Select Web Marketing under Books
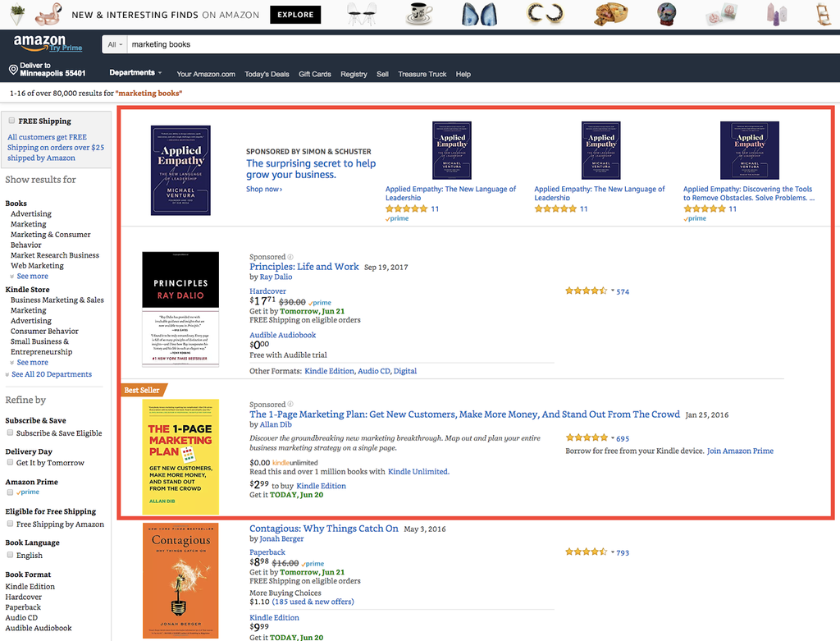The image size is (840, 641). [x=37, y=266]
